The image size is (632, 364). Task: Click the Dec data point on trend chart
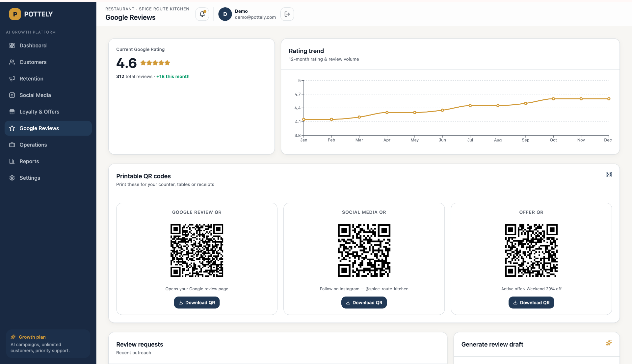[609, 99]
